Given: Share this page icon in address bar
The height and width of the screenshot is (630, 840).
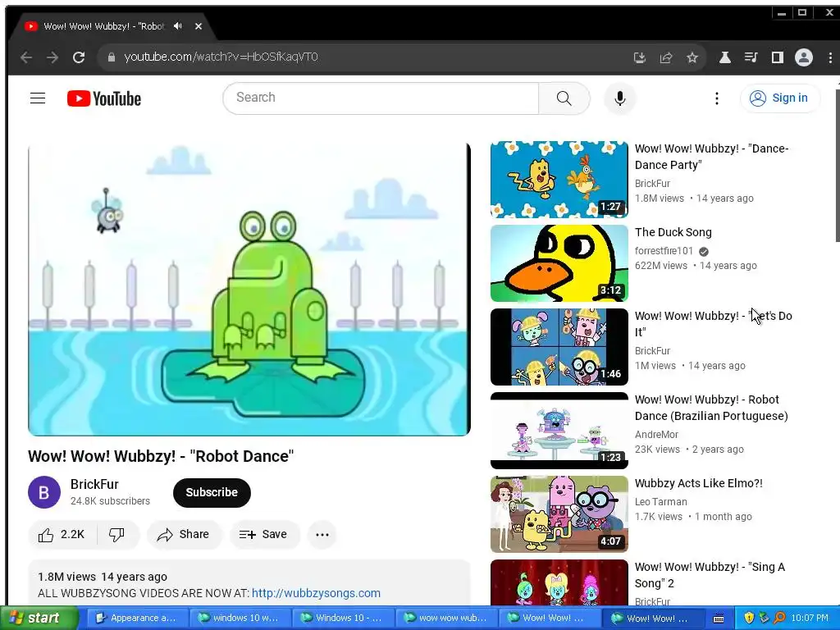Looking at the screenshot, I should click(666, 57).
